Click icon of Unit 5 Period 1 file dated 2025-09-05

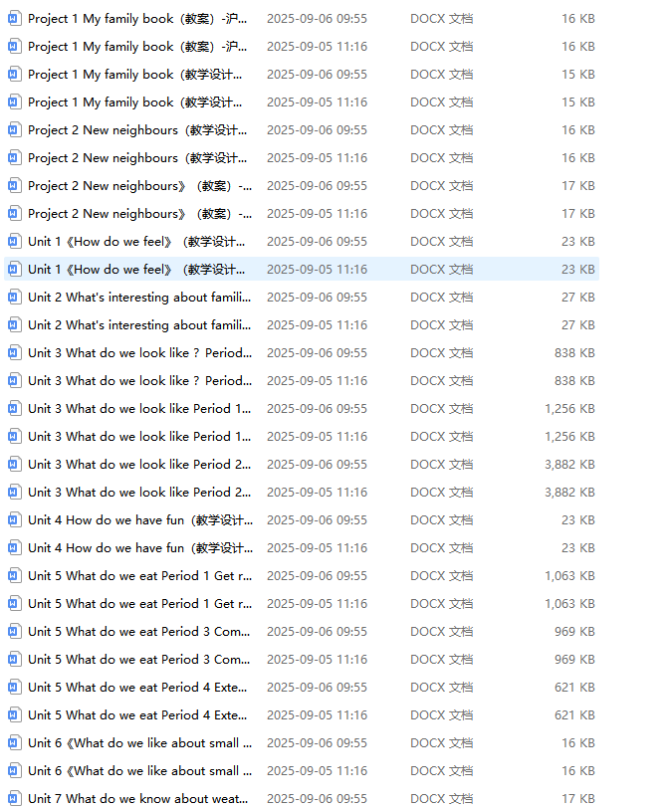coord(14,604)
